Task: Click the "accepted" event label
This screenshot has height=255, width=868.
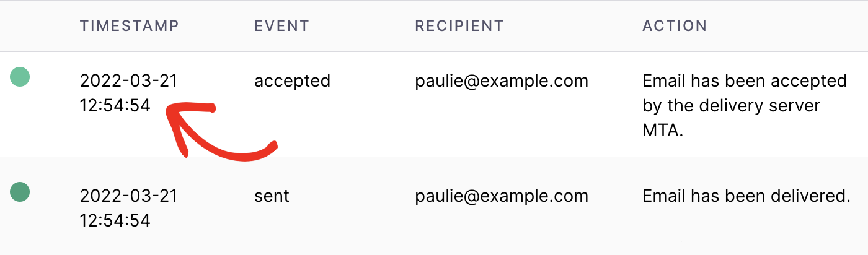Action: click(x=292, y=80)
